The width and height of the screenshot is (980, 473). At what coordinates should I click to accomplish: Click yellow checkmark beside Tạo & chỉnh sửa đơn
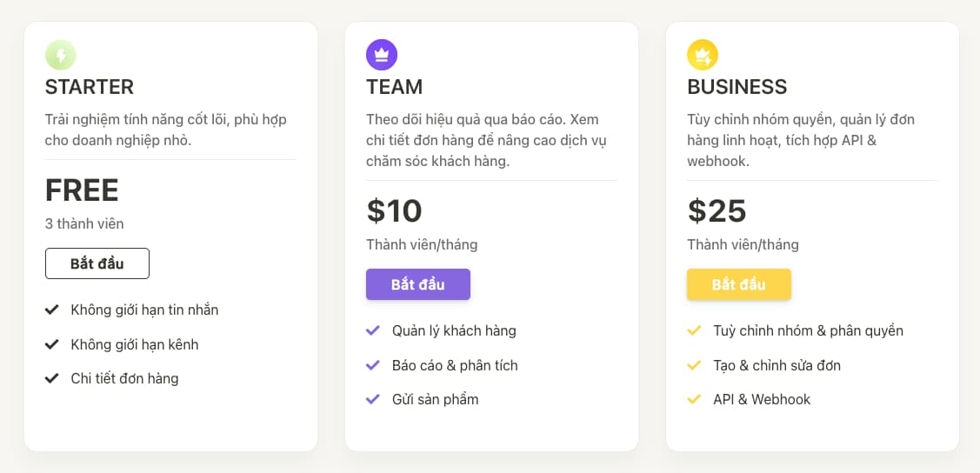click(x=694, y=365)
